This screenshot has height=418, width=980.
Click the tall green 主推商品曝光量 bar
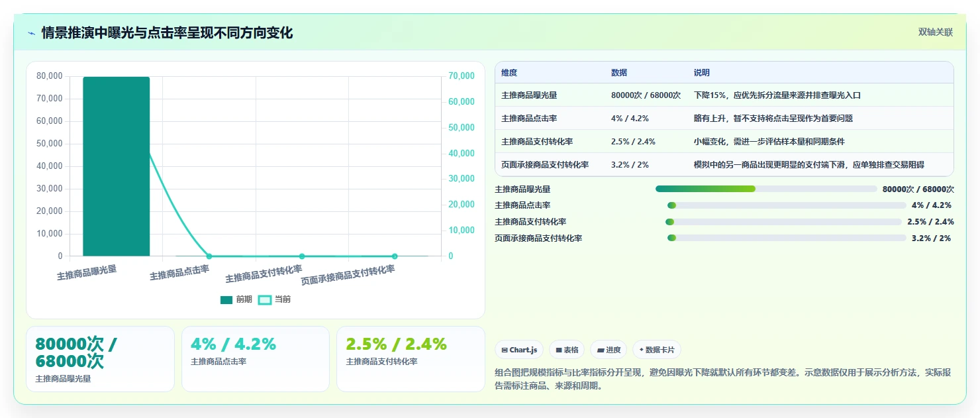coord(117,166)
